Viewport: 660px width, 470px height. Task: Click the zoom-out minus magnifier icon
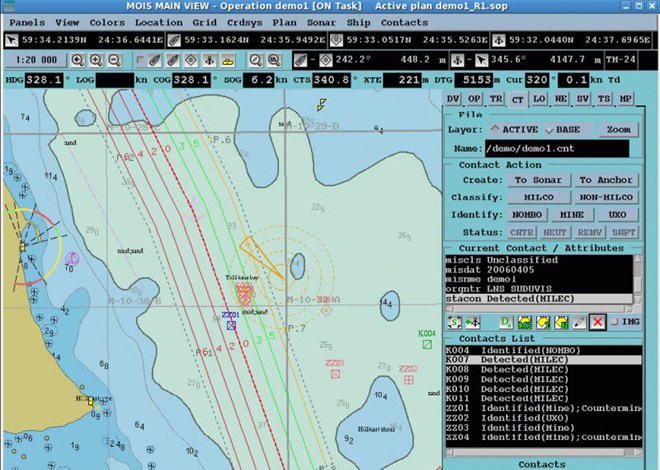114,60
